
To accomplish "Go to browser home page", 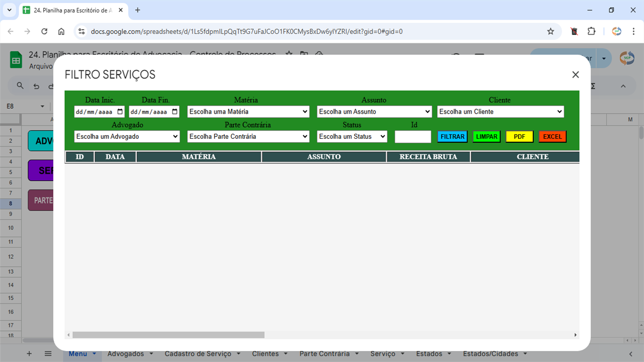I will coord(61,31).
